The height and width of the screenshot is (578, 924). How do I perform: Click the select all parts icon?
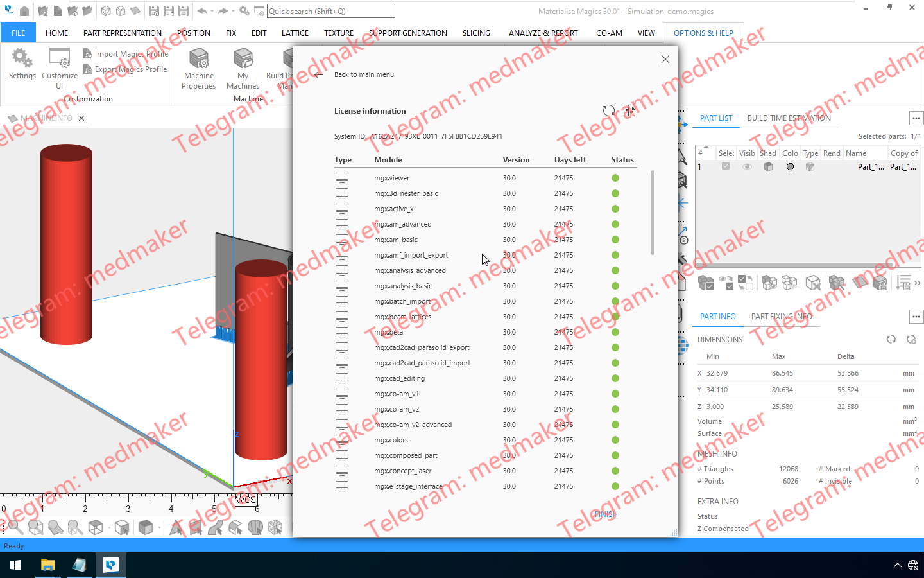pyautogui.click(x=706, y=283)
